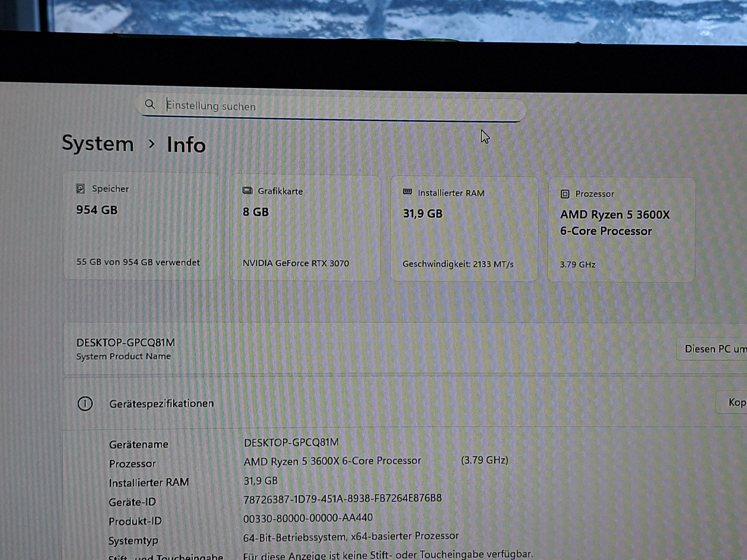Click the Info breadcrumb heading
Viewport: 747px width, 560px height.
tap(186, 145)
